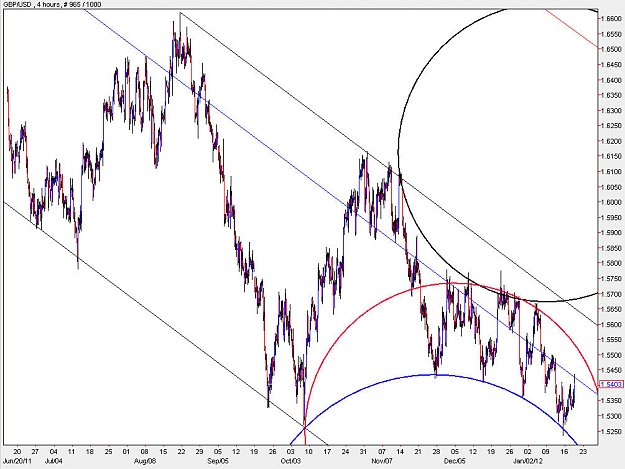Select the large black circle drawing
625x469 pixels.
tap(399, 151)
